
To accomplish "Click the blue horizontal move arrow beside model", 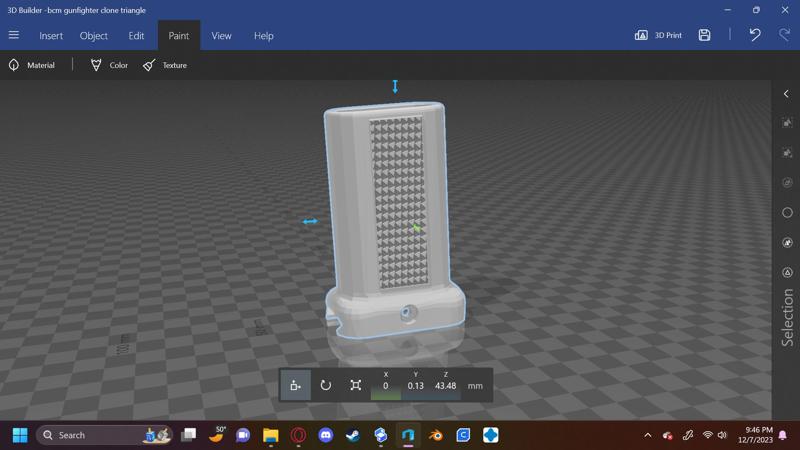I will (310, 221).
